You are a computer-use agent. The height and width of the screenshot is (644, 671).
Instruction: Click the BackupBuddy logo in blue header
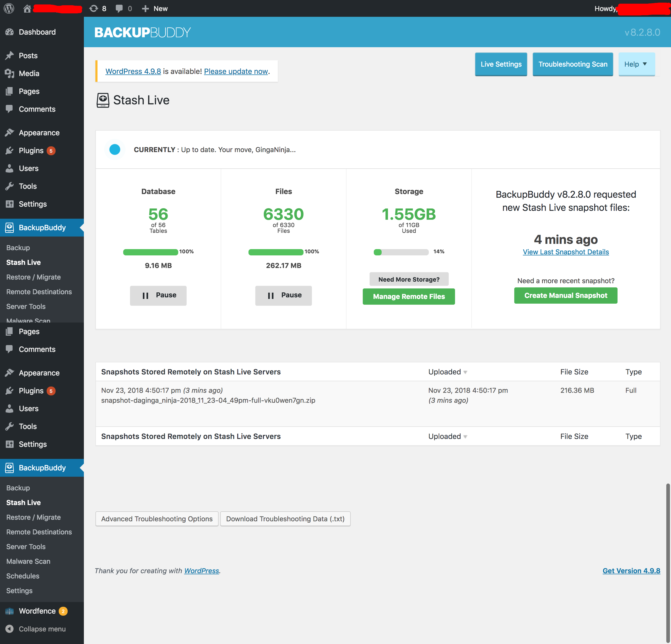click(x=142, y=32)
